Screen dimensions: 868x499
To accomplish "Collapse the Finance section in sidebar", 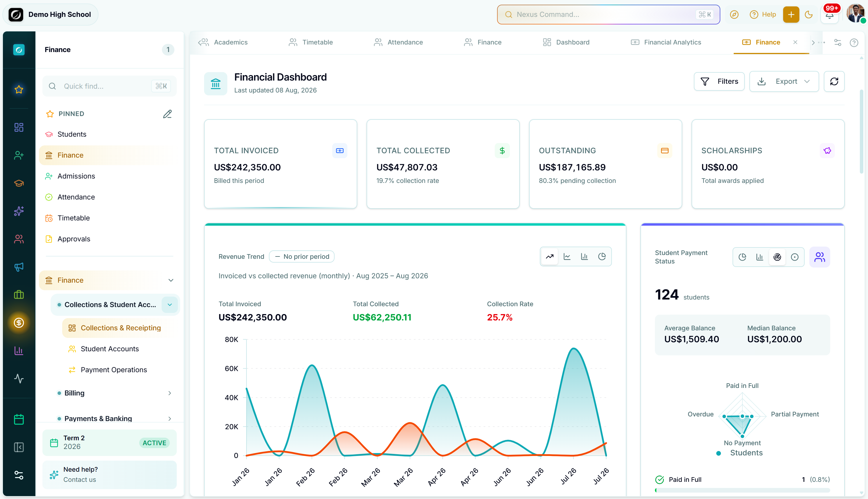I will [x=171, y=280].
